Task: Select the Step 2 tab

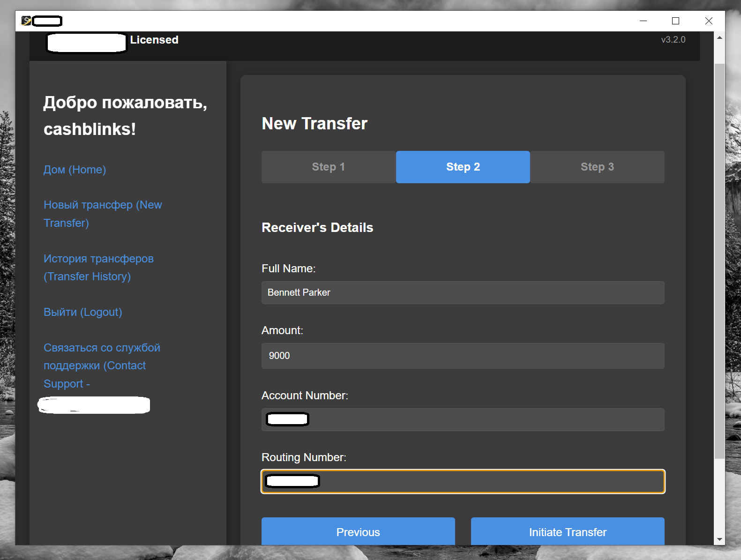Action: click(463, 167)
